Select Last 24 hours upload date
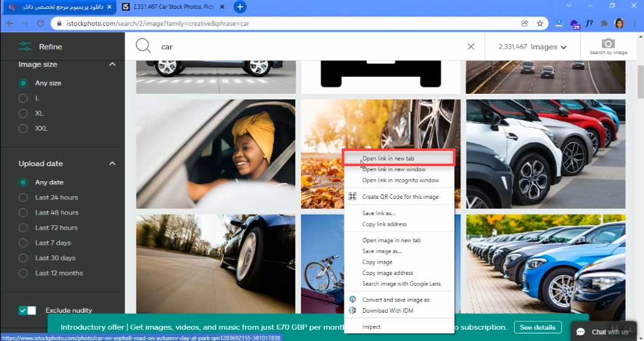 (23, 198)
